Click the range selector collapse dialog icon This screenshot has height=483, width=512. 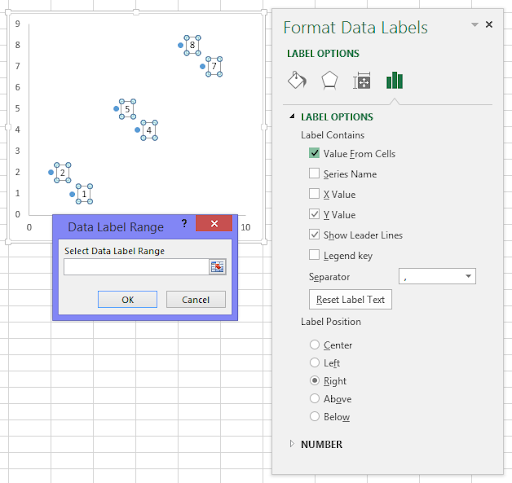tap(217, 267)
